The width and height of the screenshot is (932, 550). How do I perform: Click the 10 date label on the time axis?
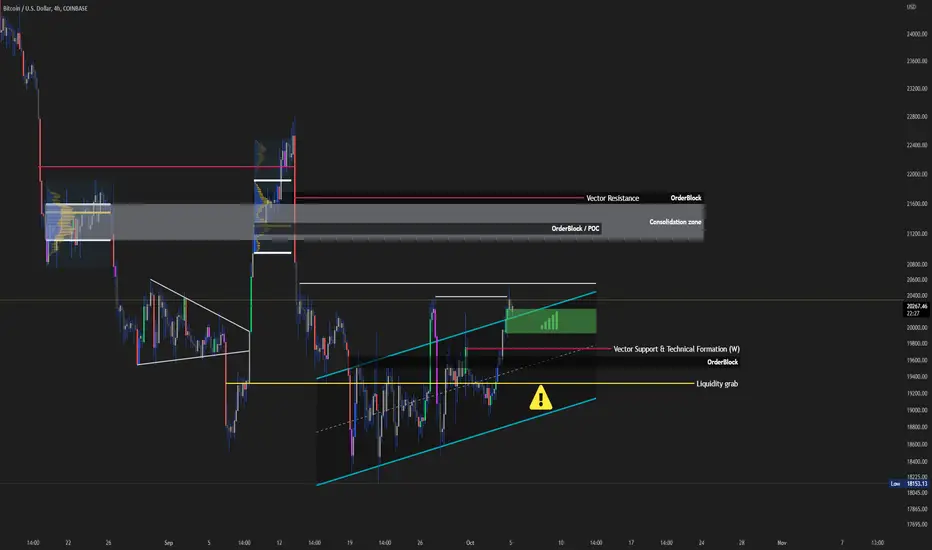click(561, 542)
